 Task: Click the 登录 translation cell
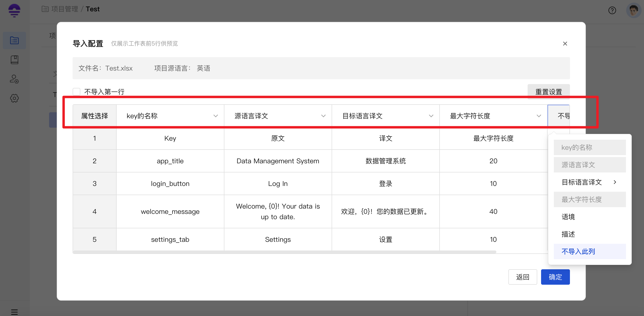[385, 184]
